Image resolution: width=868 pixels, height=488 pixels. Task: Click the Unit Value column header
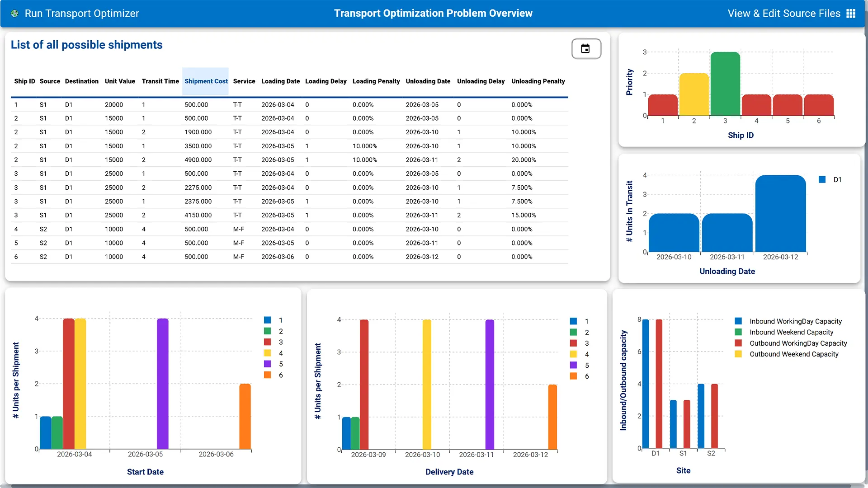point(120,81)
